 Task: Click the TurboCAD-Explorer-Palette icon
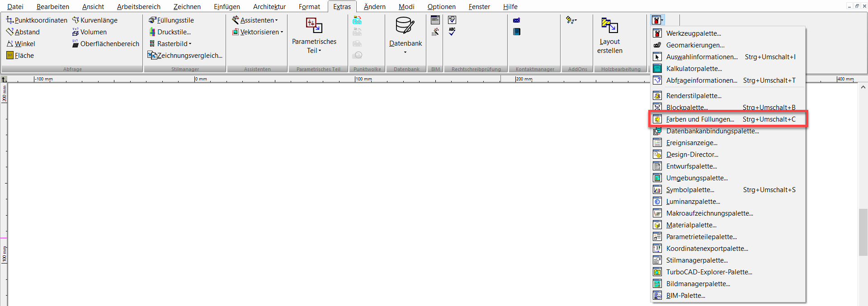pos(657,272)
